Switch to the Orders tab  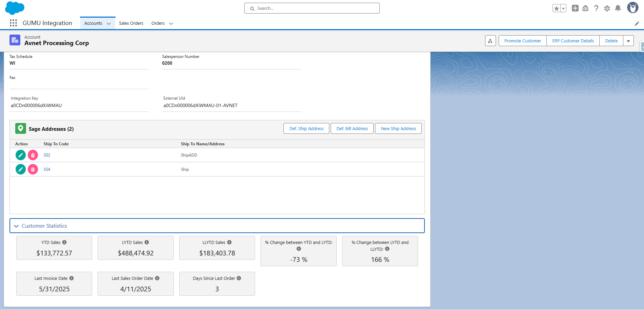coord(158,23)
